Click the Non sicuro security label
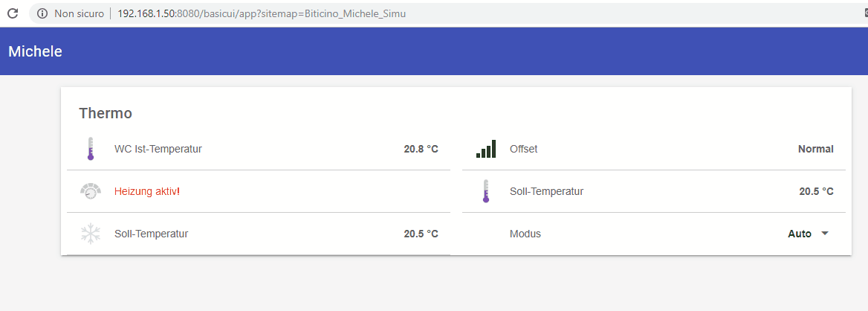 click(79, 13)
